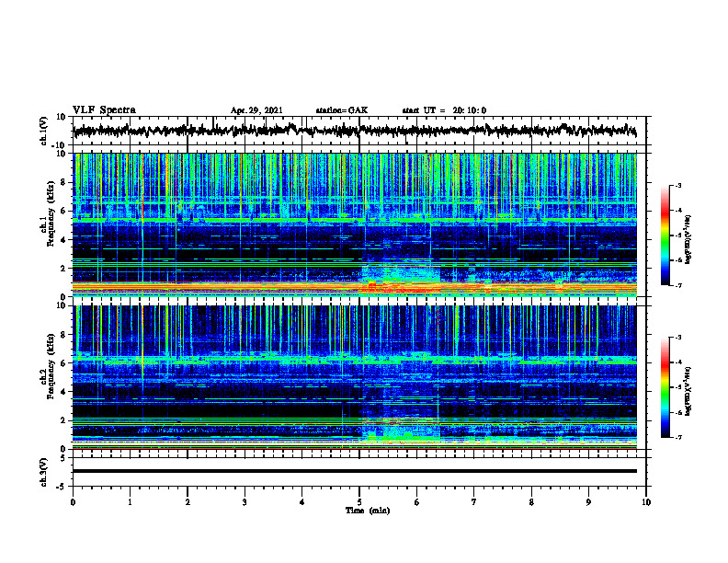Click the '8' tick on the time axis
728x563 pixels.
[531, 502]
